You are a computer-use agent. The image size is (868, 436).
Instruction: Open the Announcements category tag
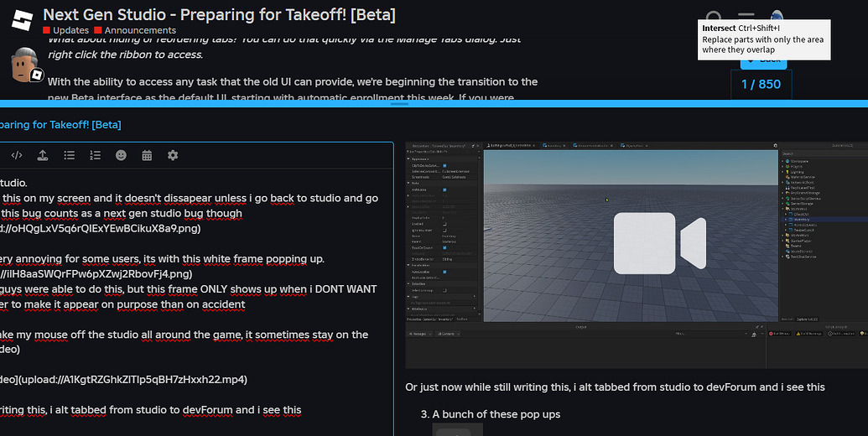pos(135,30)
